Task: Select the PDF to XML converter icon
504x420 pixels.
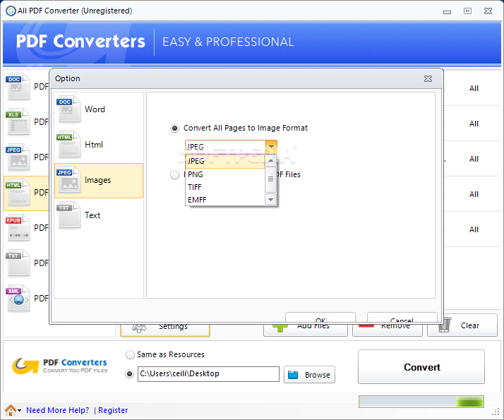Action: coord(18,299)
